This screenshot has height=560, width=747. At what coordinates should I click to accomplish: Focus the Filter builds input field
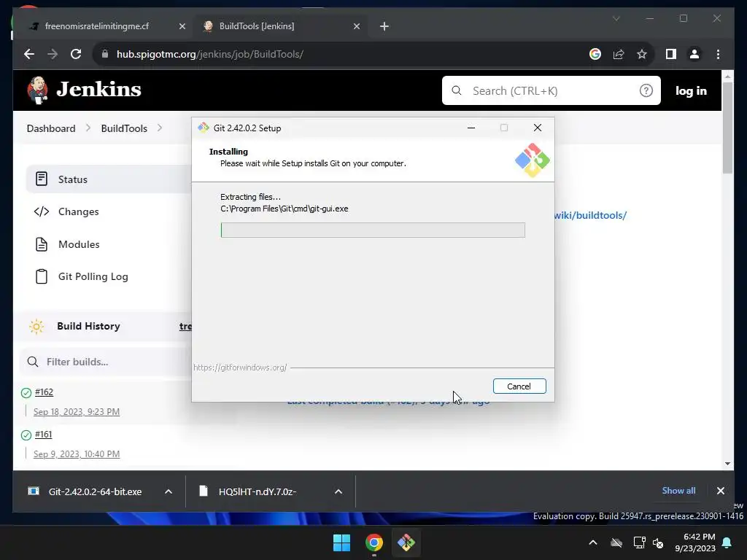(106, 362)
